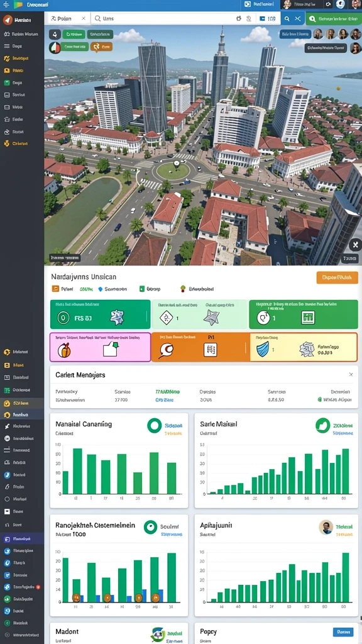
Task: Select the highlighted orange-icon item in the lower sidebar
Action: (x=22, y=403)
